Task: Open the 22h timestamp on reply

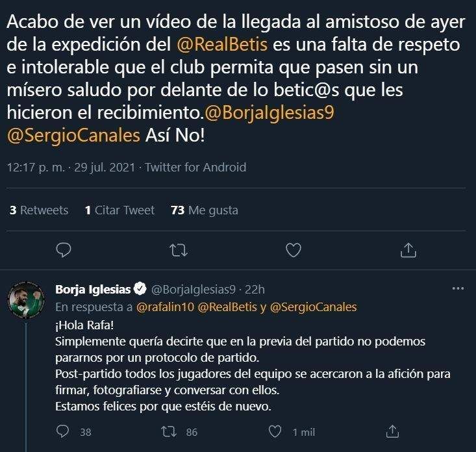Action: point(255,289)
